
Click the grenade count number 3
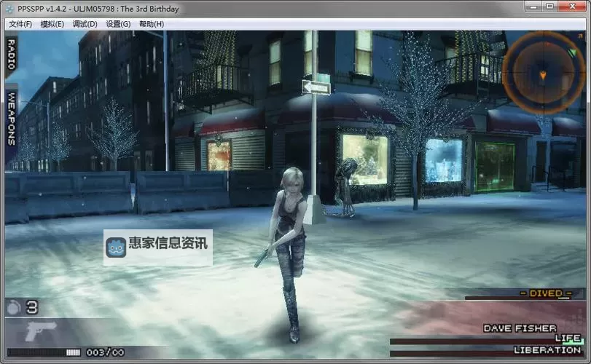point(32,307)
